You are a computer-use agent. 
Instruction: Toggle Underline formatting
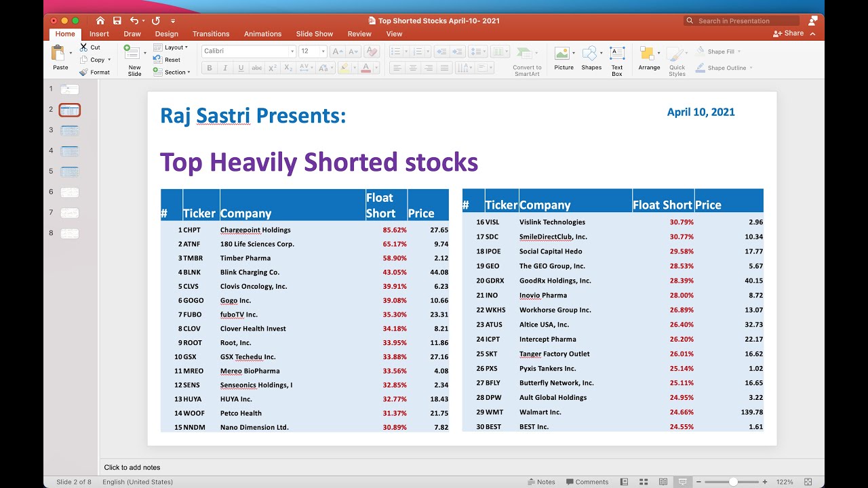tap(241, 68)
